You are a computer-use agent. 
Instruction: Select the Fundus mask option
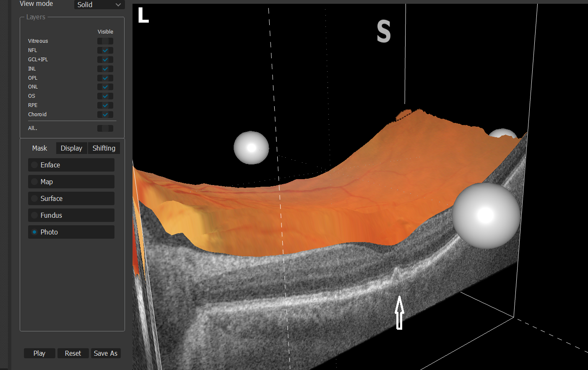[x=71, y=215]
